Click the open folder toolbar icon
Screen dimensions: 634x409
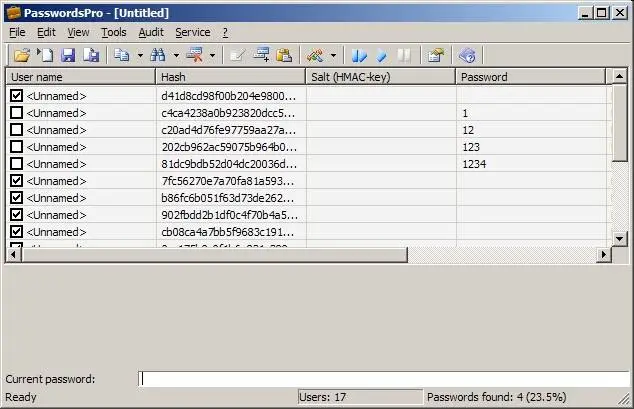click(x=21, y=55)
